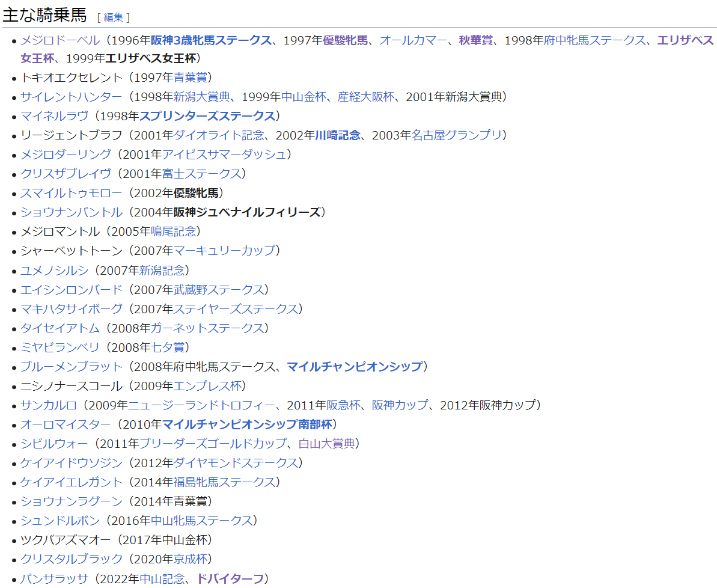Open the ショウナンラグーン link

[72, 501]
